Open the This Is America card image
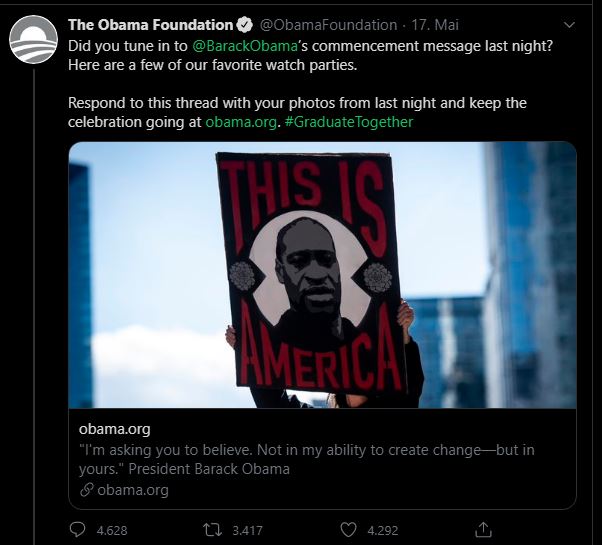This screenshot has width=602, height=545. tap(322, 275)
